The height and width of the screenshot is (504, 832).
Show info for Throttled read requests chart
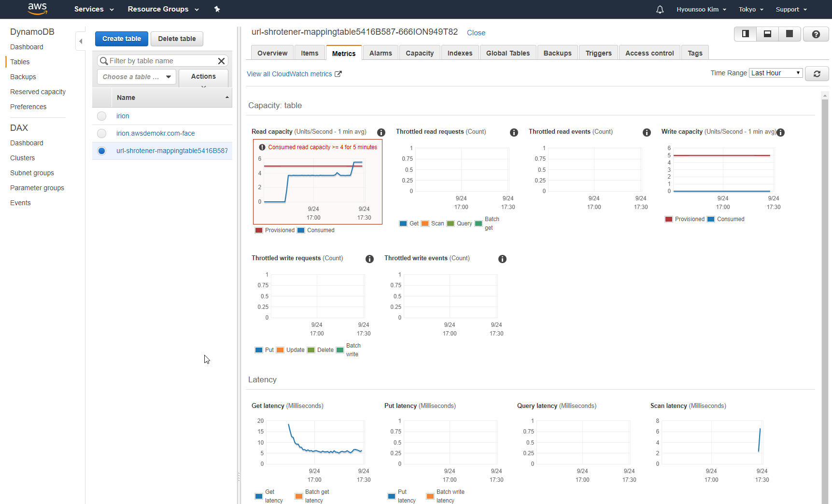[514, 132]
